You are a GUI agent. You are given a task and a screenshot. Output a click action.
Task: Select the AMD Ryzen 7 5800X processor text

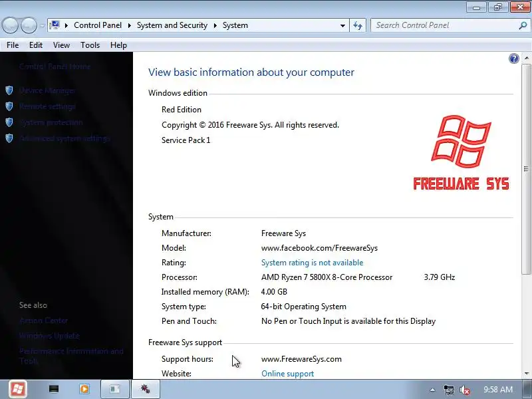coord(327,277)
